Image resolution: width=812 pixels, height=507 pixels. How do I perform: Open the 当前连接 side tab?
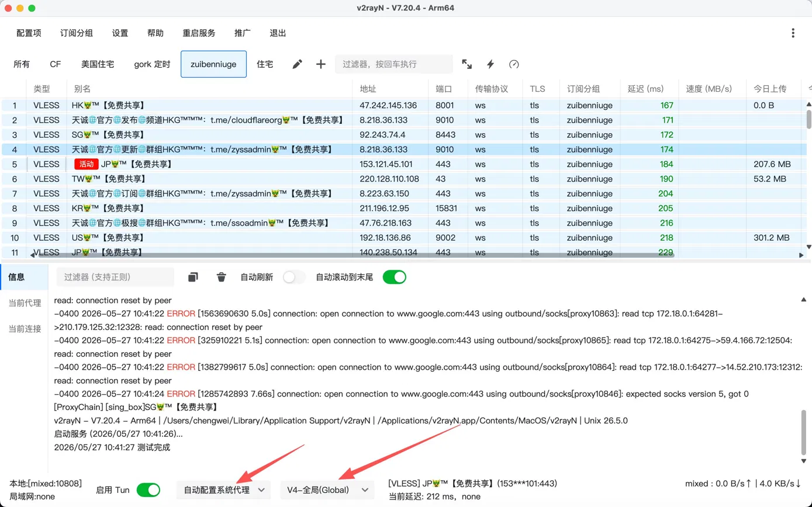coord(24,328)
